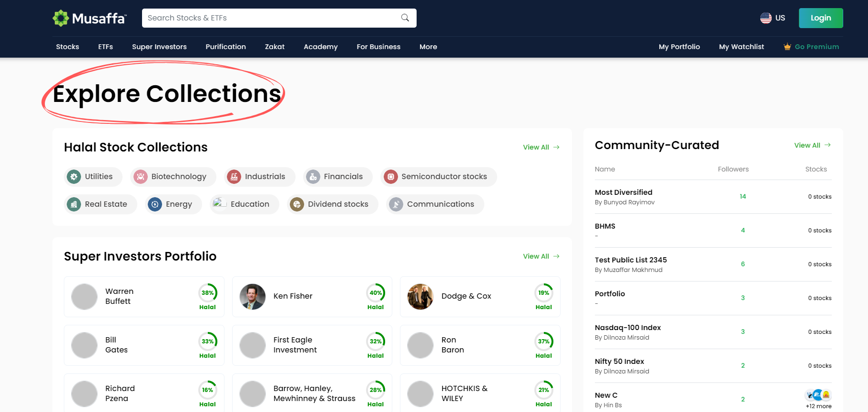Click the Musaffa logo icon
Viewport: 868px width, 412px height.
[61, 18]
